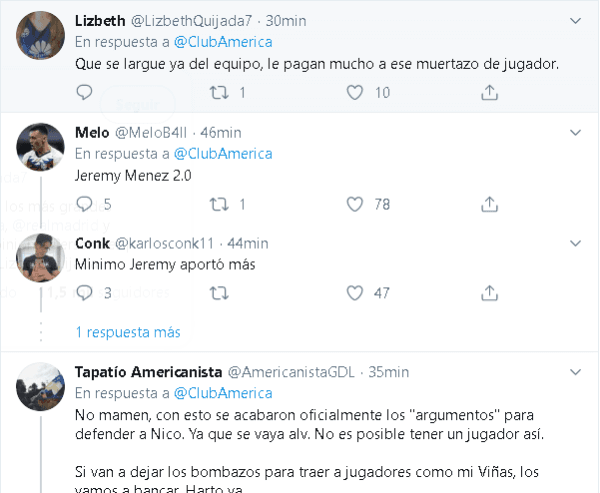Open the Tapatío Americanista profile picture
The image size is (600, 493).
coord(41,386)
